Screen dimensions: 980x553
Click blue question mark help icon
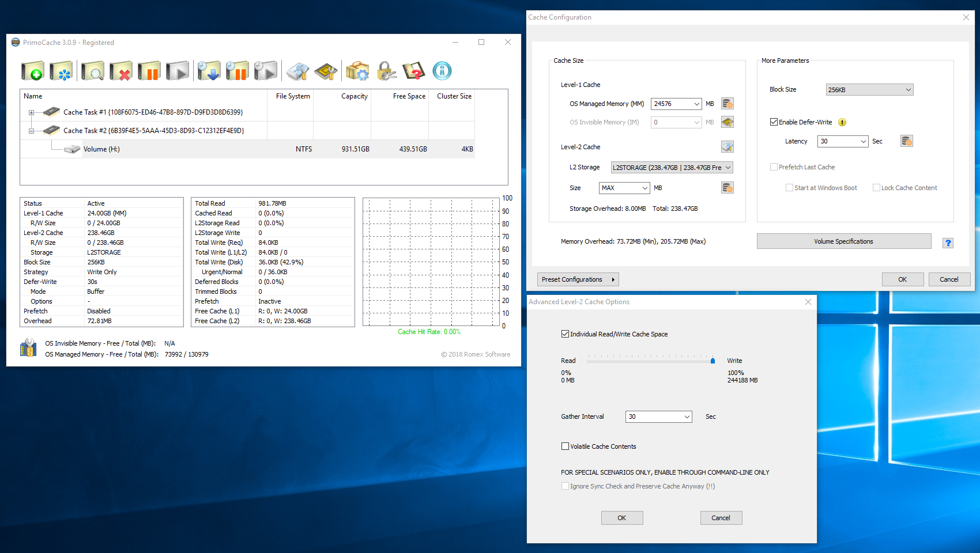pyautogui.click(x=948, y=243)
